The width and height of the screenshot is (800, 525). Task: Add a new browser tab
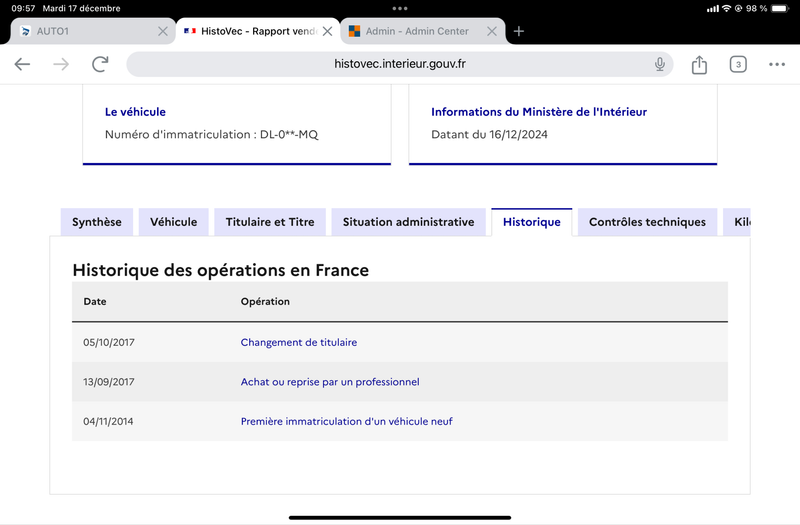[x=518, y=31]
